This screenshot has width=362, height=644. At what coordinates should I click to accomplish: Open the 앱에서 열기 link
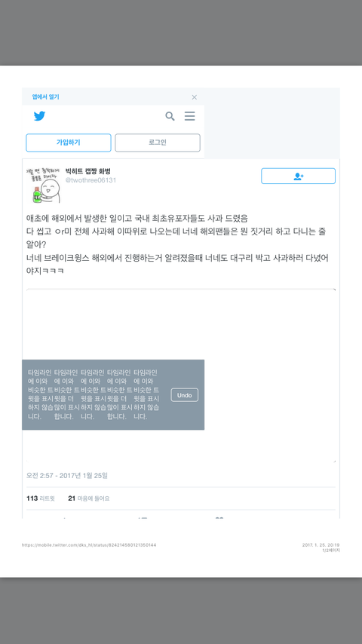click(45, 97)
